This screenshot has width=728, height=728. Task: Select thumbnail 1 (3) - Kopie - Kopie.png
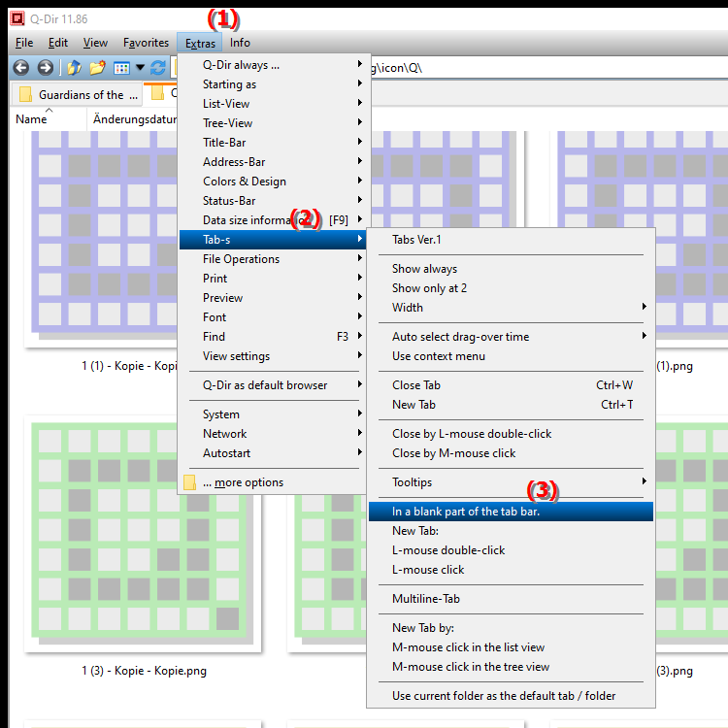(143, 536)
